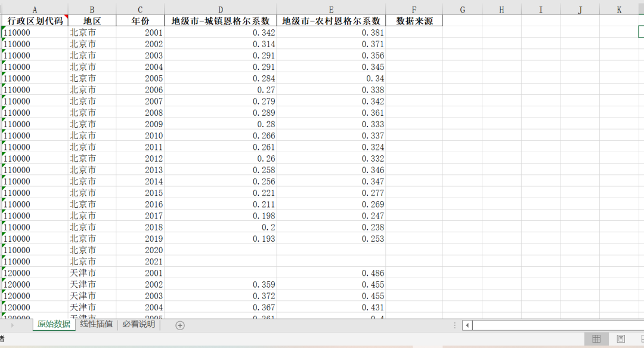Select 北京市 cell in the 2012 row
This screenshot has height=348, width=644.
(x=92, y=158)
